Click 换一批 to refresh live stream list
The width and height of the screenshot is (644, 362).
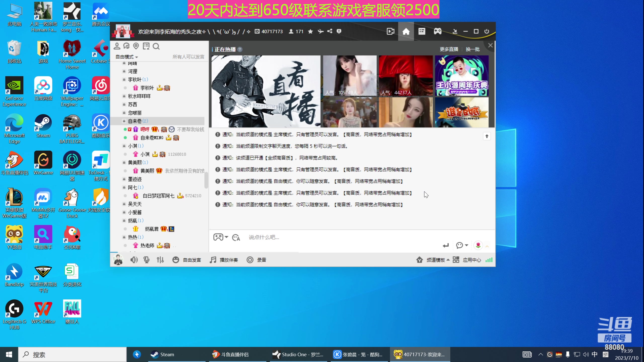coord(472,49)
